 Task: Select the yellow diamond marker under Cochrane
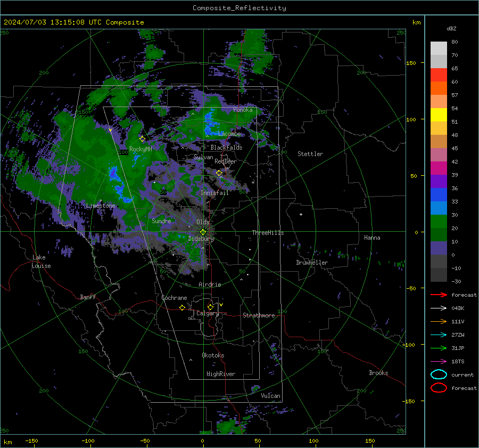pos(182,307)
